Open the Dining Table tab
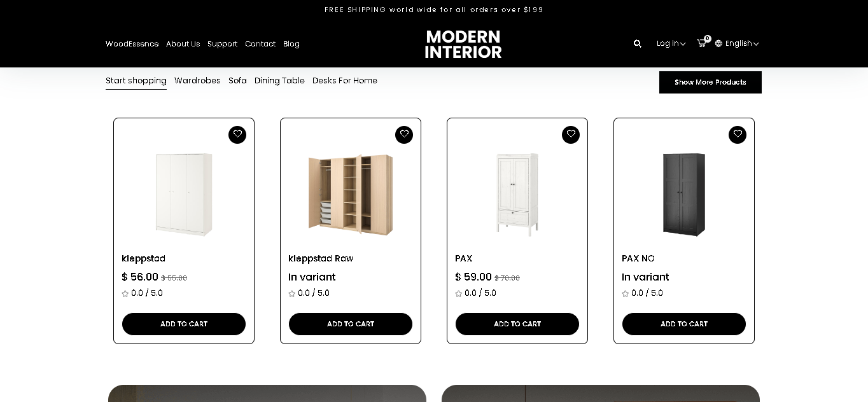868x402 pixels. pos(279,81)
